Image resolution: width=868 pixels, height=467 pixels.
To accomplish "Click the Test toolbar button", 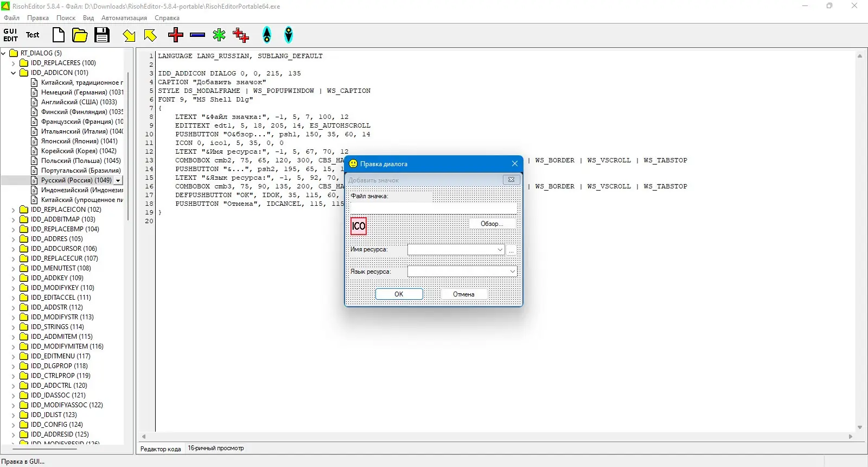I will (33, 35).
